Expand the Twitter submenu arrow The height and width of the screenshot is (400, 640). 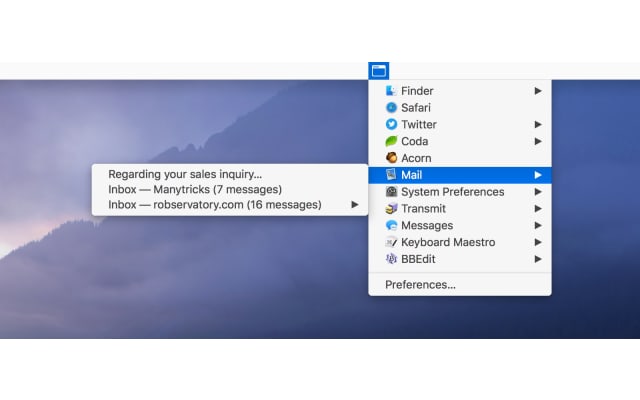[538, 124]
